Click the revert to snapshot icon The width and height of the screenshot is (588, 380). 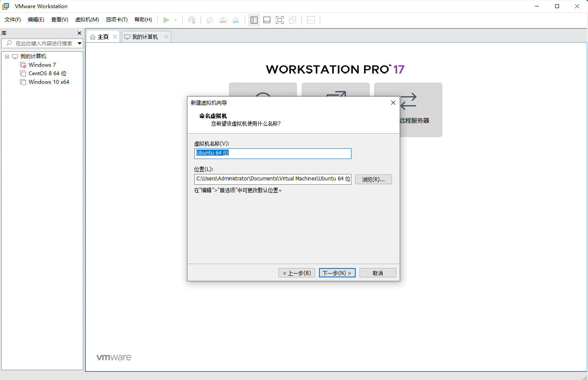click(x=223, y=20)
